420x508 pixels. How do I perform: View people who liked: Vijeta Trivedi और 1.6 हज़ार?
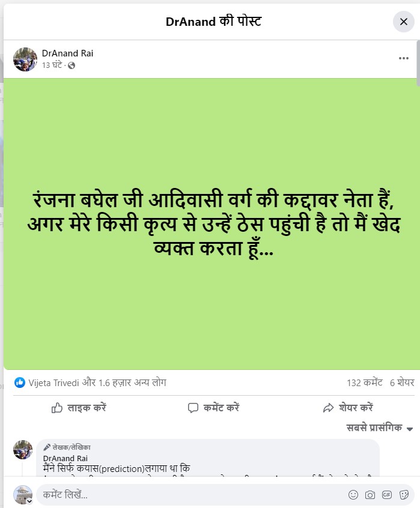pos(97,383)
